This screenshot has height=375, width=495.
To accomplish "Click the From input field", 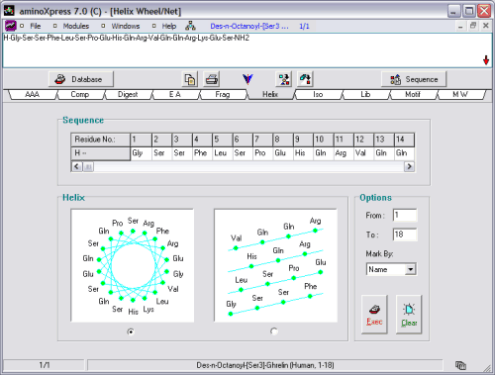I will [405, 215].
